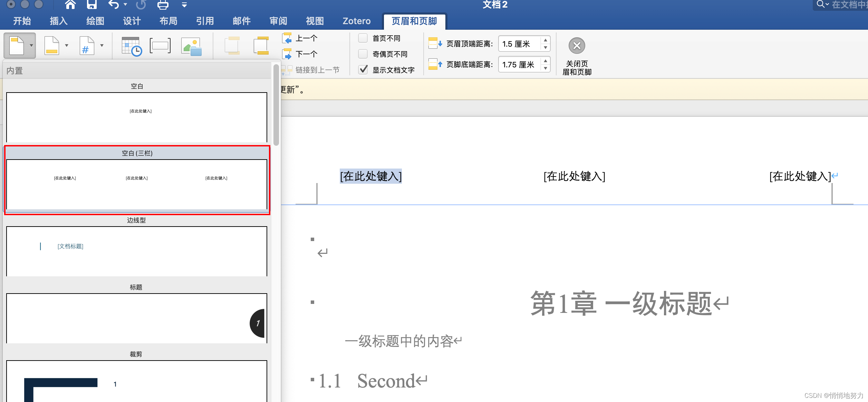Screen dimensions: 868x402
Task: Switch to the 布局 ribbon tab
Action: tap(168, 21)
